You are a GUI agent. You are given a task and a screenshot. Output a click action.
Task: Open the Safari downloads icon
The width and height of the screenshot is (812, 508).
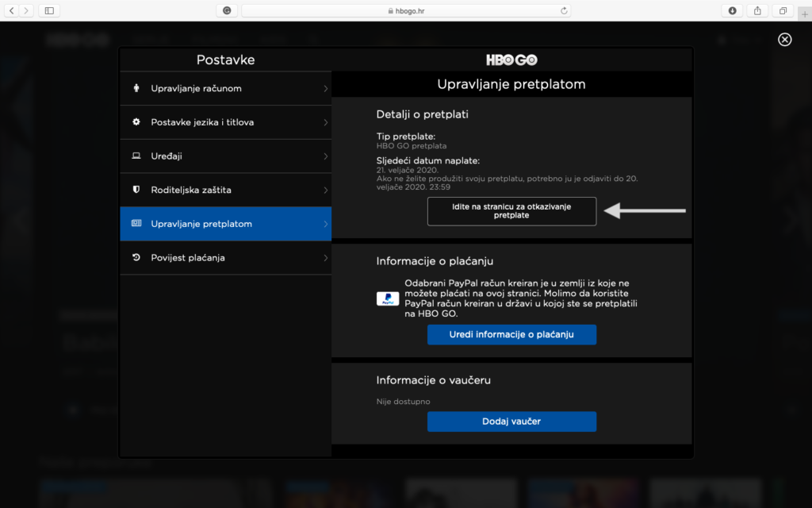(732, 10)
